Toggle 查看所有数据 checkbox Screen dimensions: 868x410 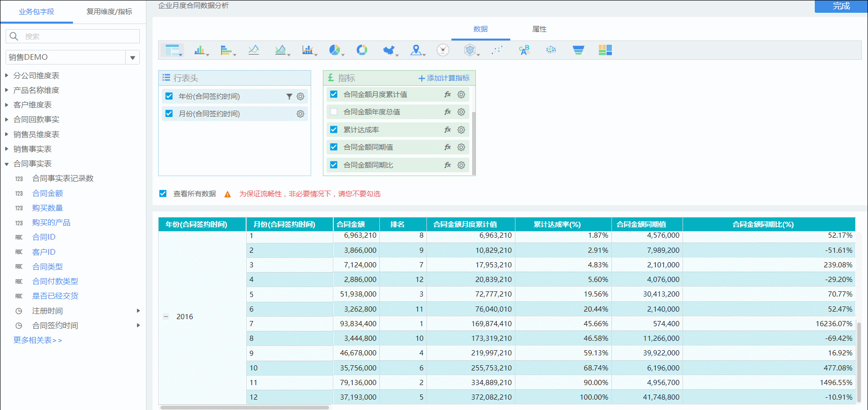coord(163,193)
